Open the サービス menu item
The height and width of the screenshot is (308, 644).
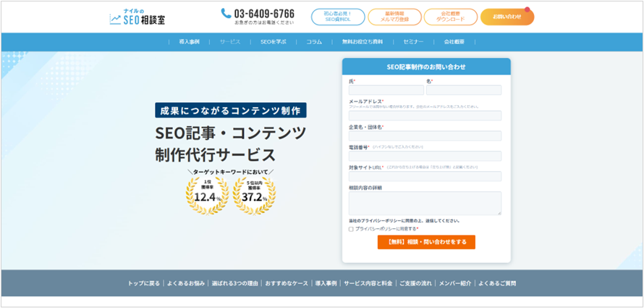pyautogui.click(x=230, y=42)
